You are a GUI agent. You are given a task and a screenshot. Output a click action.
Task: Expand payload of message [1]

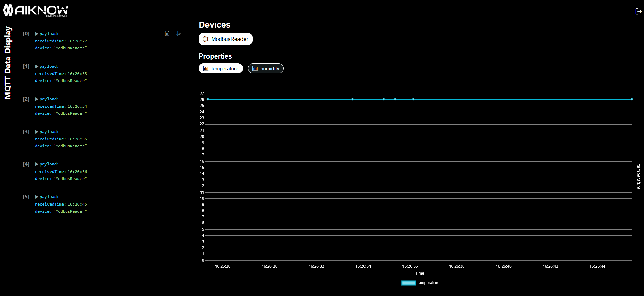[x=37, y=66]
